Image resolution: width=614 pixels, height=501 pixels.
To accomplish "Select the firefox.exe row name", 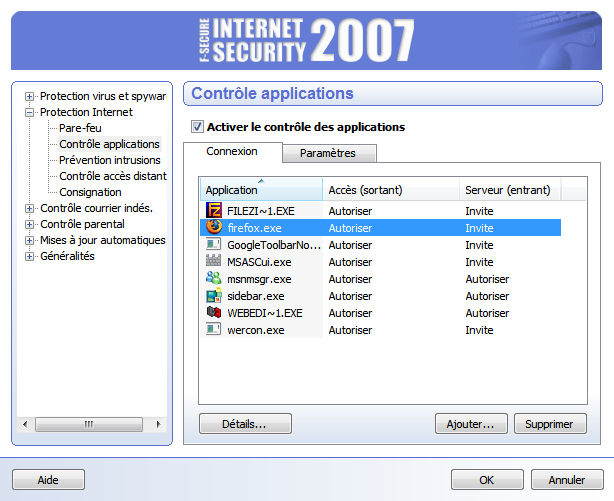I will (255, 228).
